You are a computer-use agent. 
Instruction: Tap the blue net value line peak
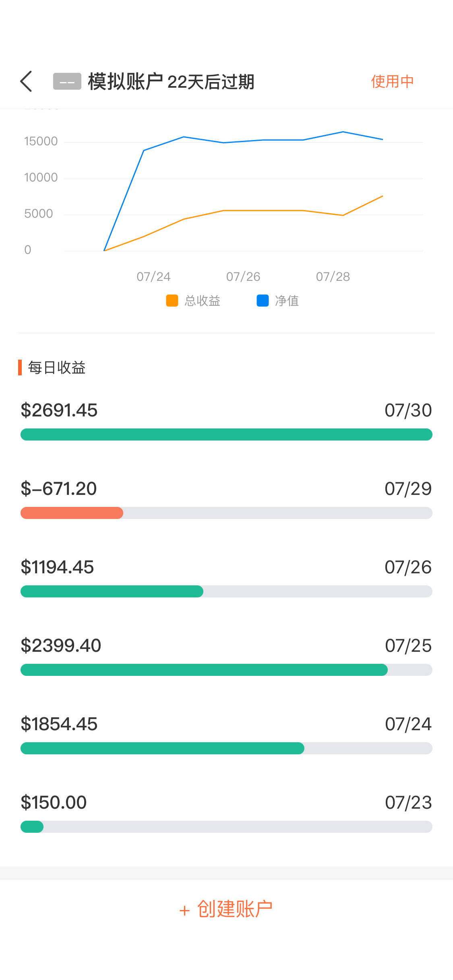343,132
